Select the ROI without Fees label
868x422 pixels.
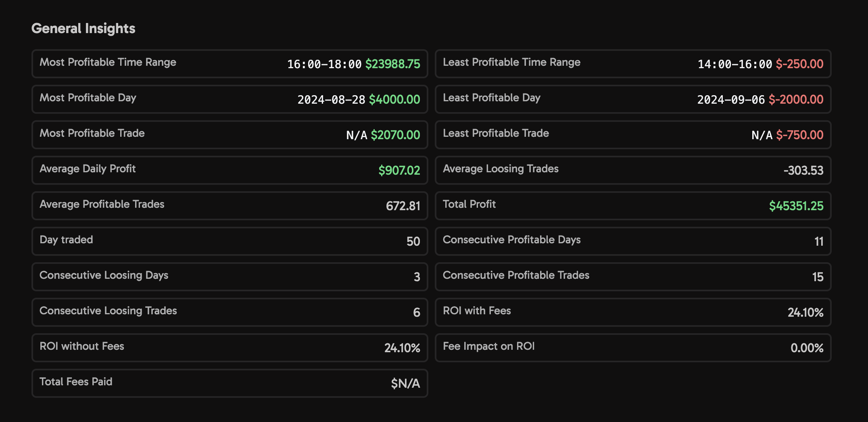82,346
